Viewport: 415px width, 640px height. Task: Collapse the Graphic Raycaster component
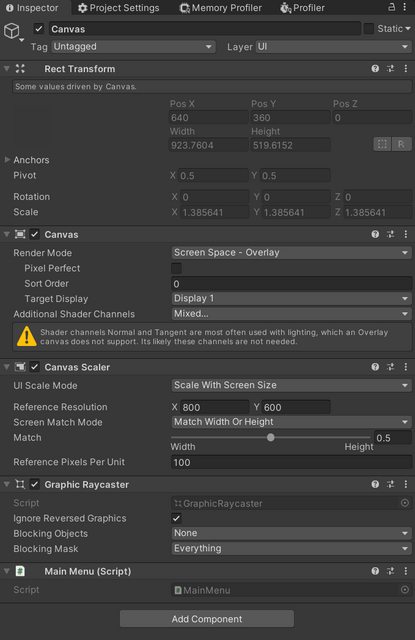coord(7,484)
